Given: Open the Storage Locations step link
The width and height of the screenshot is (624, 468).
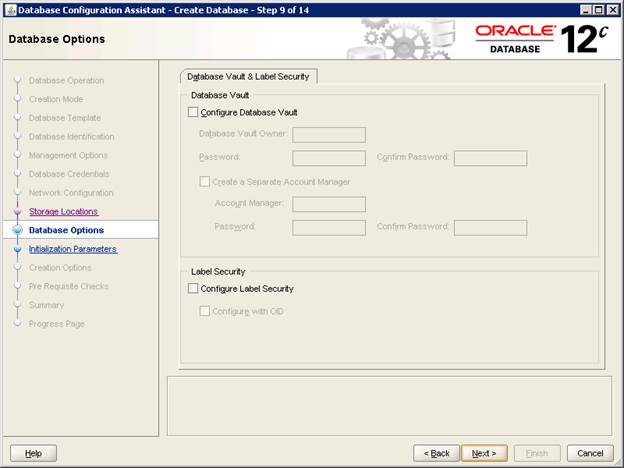Looking at the screenshot, I should (63, 212).
